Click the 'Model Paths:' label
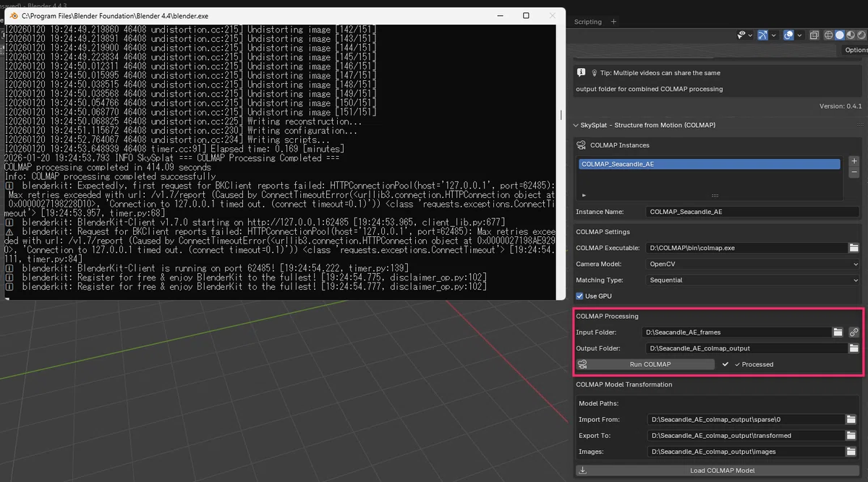The image size is (868, 482). coord(599,404)
